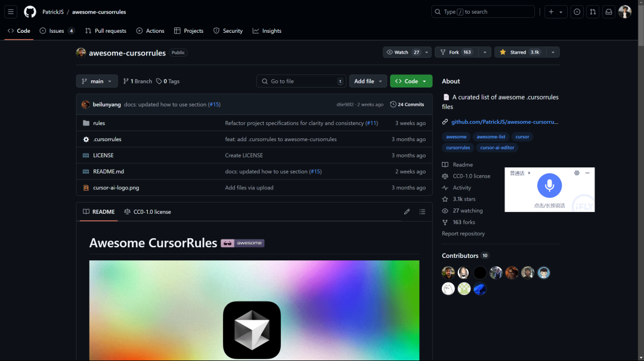Click the 'cursor-ai-editor' topic tag

click(x=497, y=148)
